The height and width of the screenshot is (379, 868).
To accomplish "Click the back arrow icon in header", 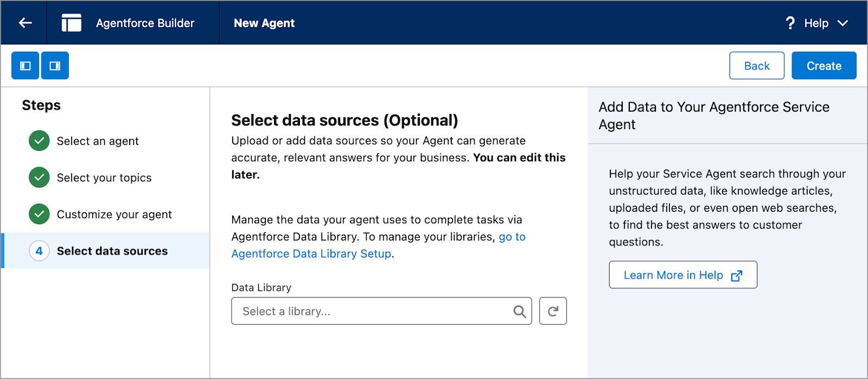I will (x=25, y=23).
